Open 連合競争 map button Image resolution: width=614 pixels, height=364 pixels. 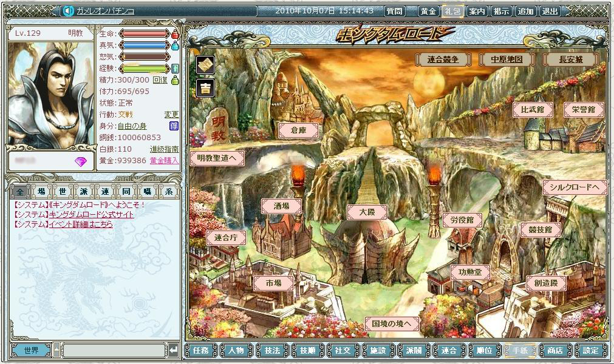coord(443,59)
